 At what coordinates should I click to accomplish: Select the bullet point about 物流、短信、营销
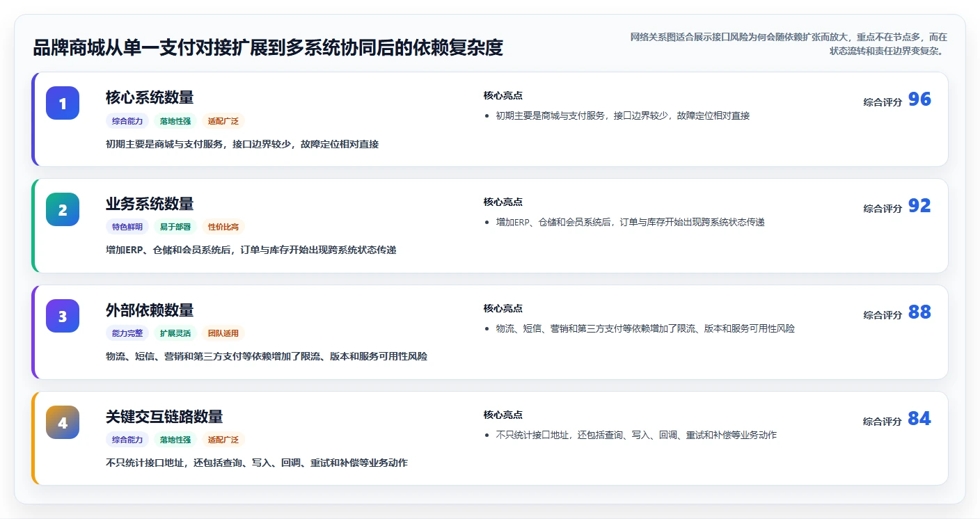coord(645,328)
